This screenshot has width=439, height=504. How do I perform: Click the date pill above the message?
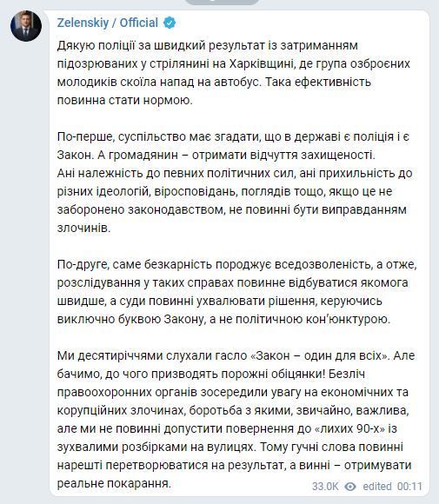click(222, 2)
